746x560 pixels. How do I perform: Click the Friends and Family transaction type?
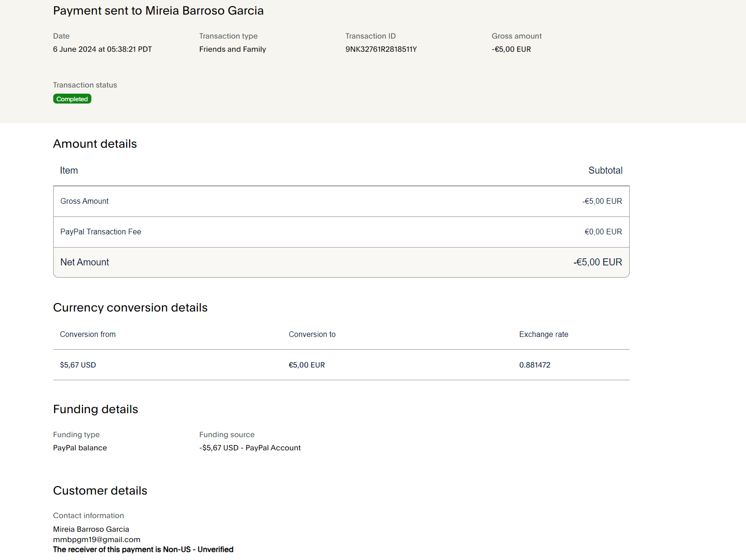click(x=232, y=49)
